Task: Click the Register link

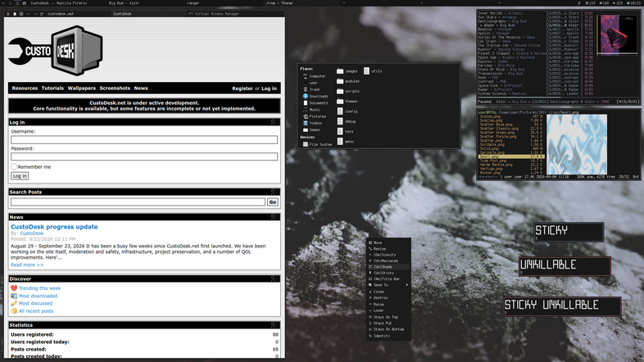Action: point(243,88)
